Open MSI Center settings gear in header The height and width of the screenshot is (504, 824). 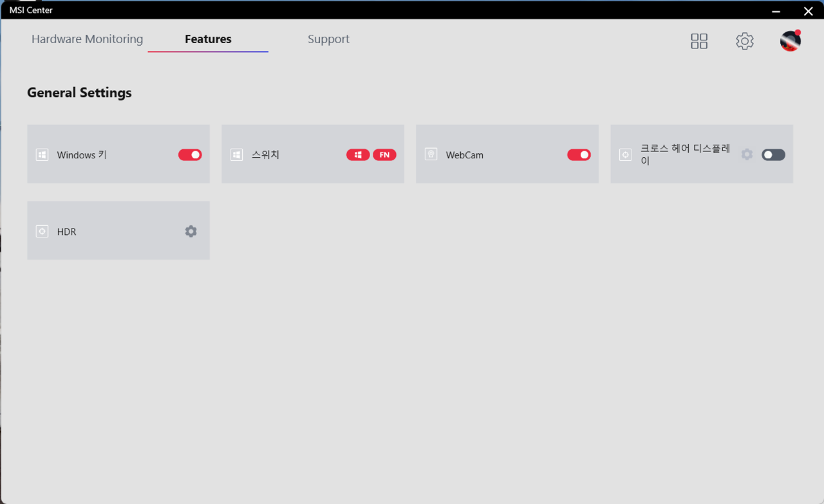click(x=745, y=41)
